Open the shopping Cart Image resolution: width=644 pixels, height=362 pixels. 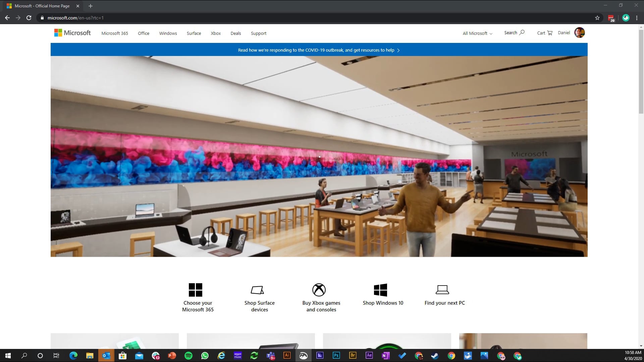(x=544, y=33)
